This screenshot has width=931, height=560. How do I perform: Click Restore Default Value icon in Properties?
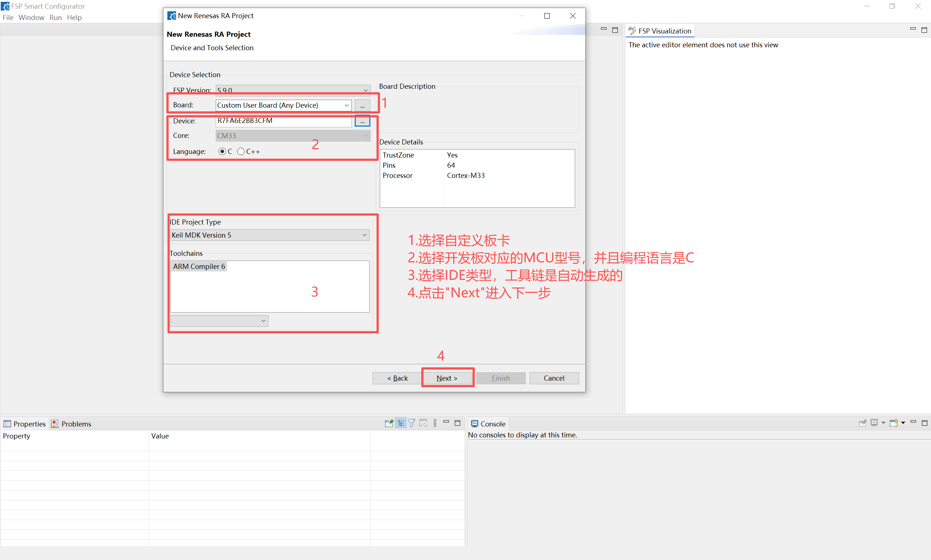click(423, 424)
